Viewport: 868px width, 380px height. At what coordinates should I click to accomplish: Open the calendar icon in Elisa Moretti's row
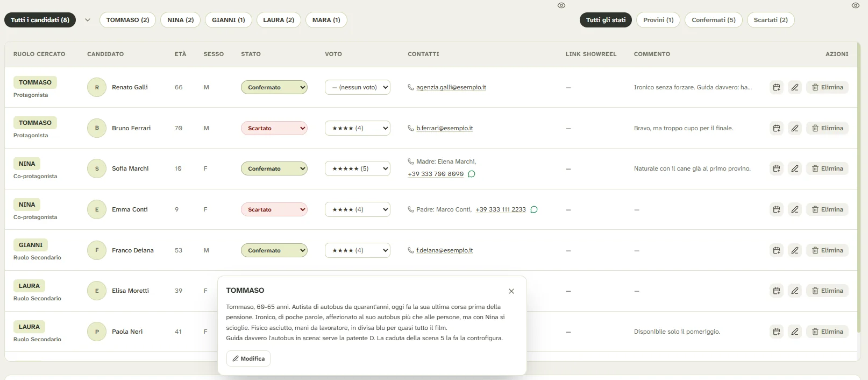point(776,291)
